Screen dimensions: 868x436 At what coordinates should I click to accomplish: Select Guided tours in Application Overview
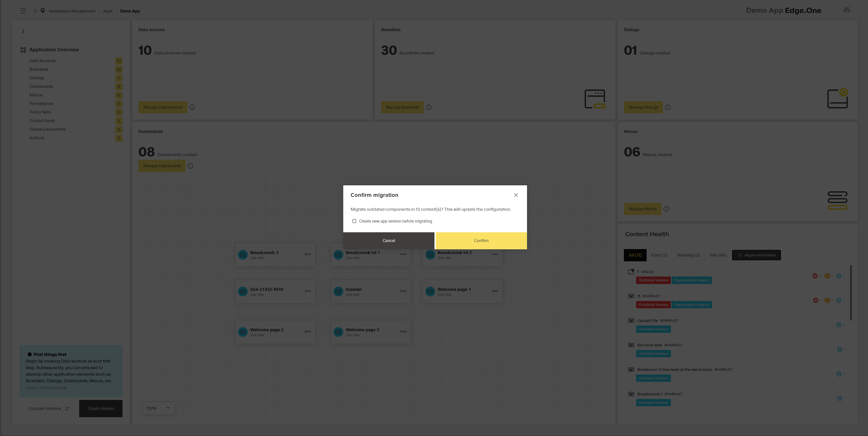[x=42, y=121]
